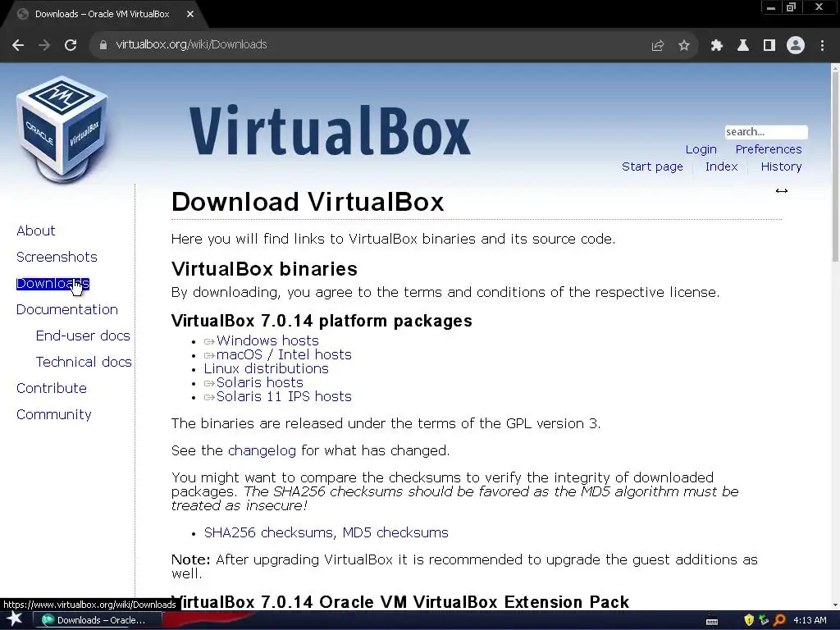
Task: Close the Downloads browser tab
Action: point(190,15)
